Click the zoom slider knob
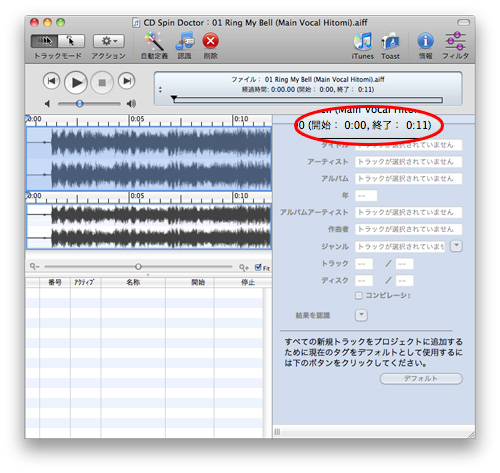 point(138,266)
